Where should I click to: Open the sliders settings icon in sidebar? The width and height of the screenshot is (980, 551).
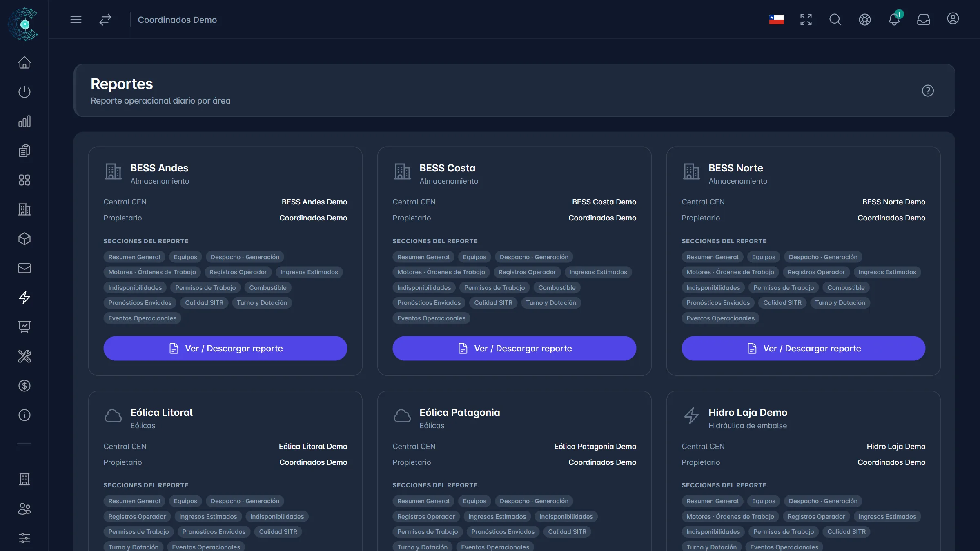[x=24, y=538]
